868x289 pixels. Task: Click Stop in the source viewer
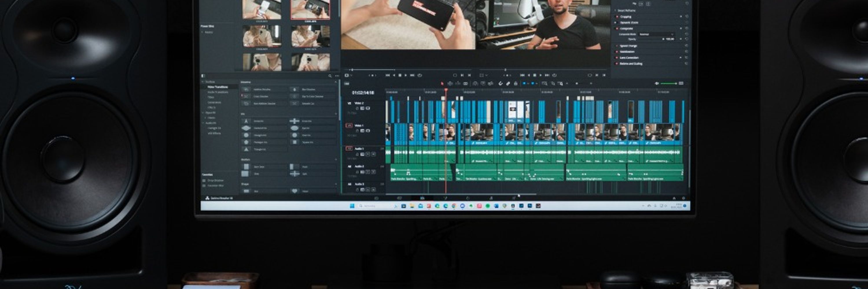400,75
